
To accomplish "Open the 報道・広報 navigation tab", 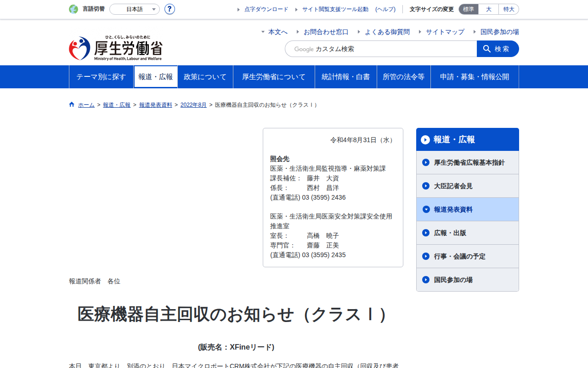I will pos(156,77).
